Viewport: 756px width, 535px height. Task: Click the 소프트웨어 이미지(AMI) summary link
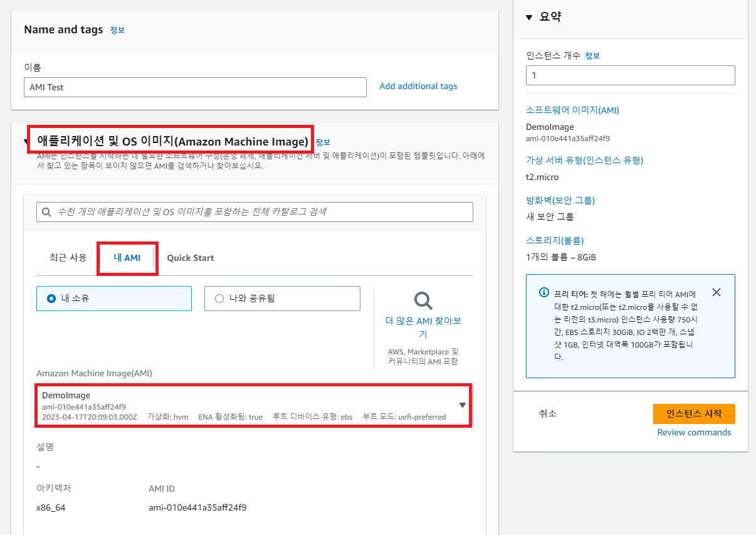[572, 110]
